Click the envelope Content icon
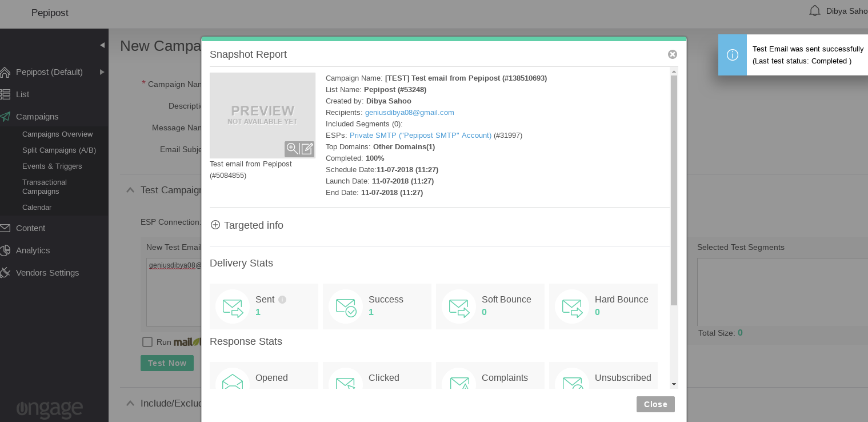The image size is (868, 422). [x=5, y=228]
